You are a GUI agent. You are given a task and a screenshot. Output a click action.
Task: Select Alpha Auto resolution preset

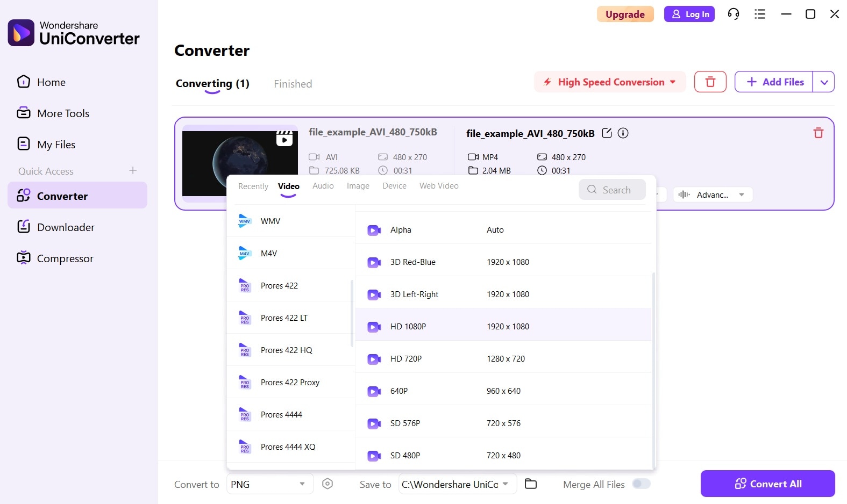tap(503, 230)
